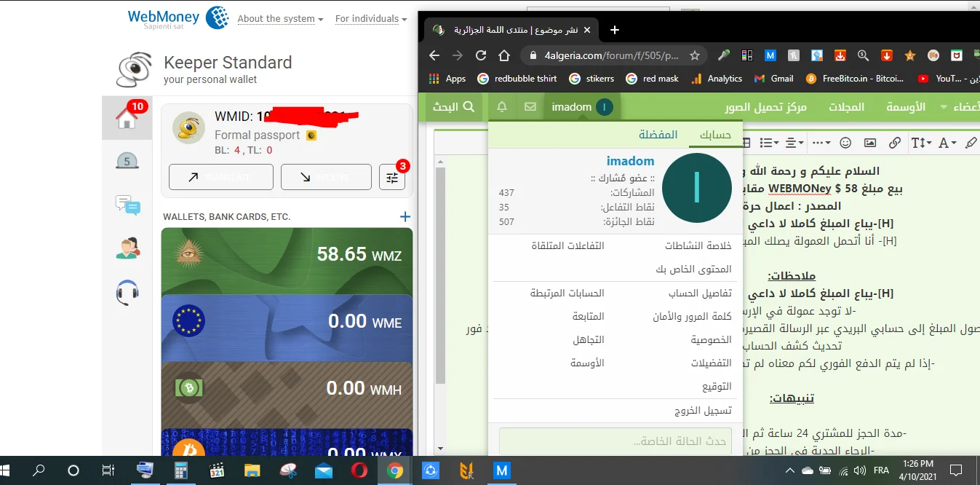The width and height of the screenshot is (980, 485).
Task: Bookmark the page with the star icon
Action: point(694,55)
